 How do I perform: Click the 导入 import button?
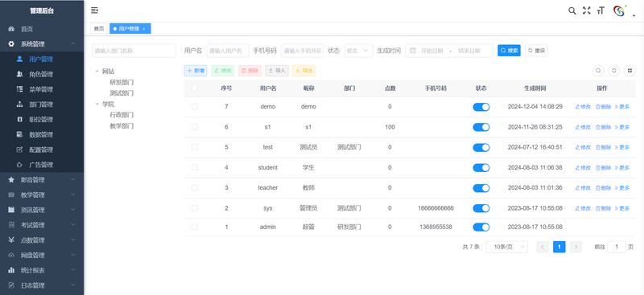[x=277, y=71]
